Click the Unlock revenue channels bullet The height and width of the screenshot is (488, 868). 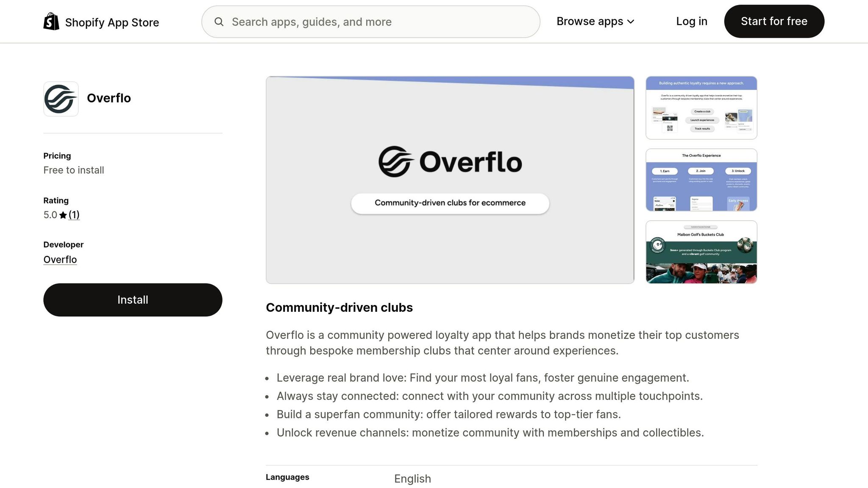coord(490,433)
